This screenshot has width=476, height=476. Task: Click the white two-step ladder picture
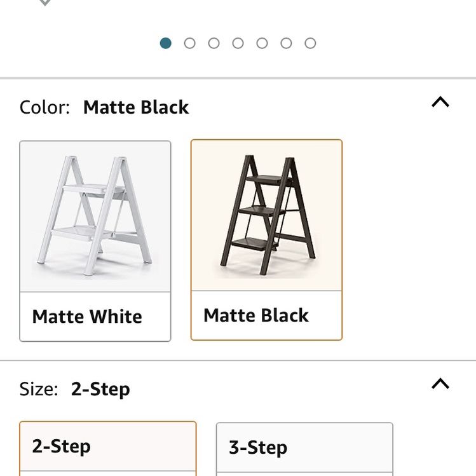(x=95, y=215)
